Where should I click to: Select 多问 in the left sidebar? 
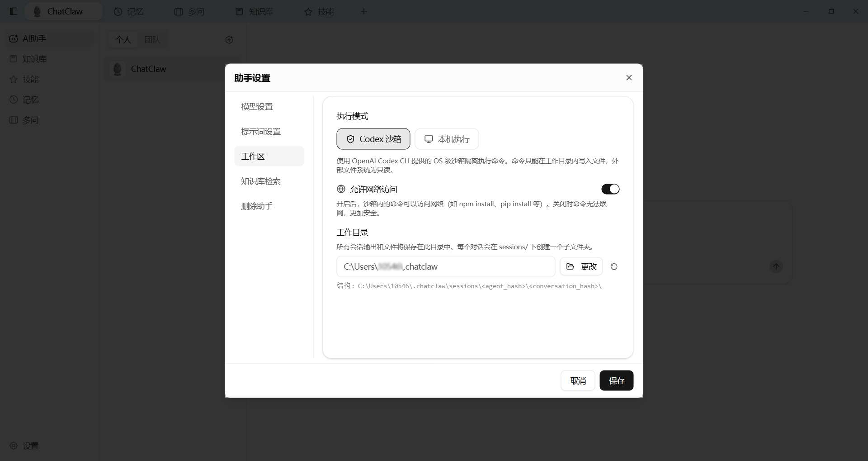point(30,120)
